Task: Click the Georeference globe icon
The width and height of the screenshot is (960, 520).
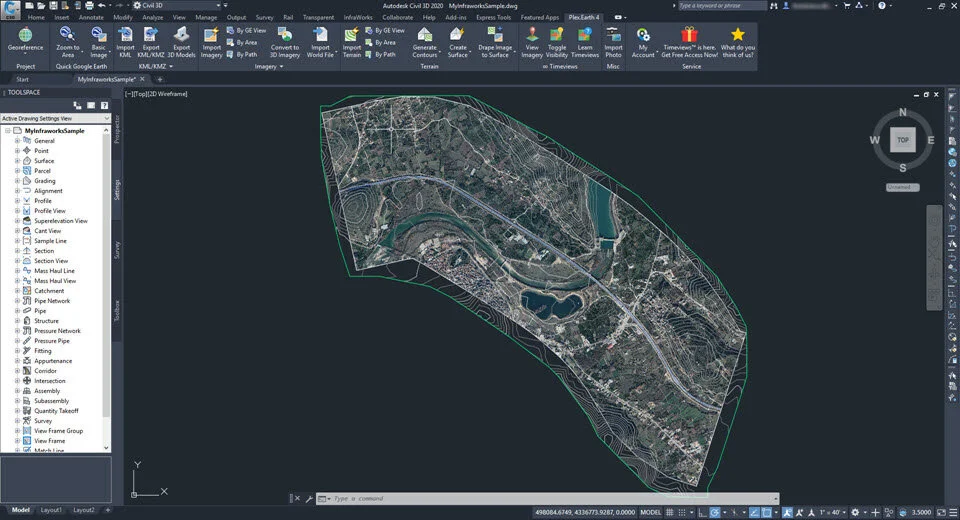Action: click(x=25, y=36)
